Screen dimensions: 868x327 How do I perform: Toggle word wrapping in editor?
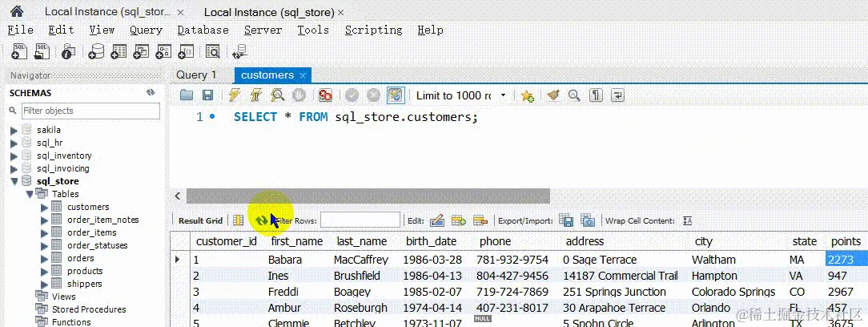pyautogui.click(x=618, y=95)
